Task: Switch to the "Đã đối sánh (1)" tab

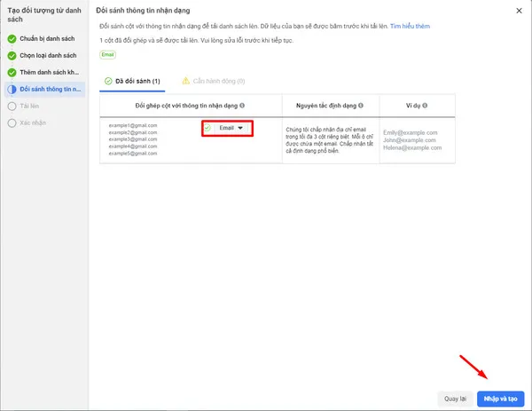Action: point(132,81)
